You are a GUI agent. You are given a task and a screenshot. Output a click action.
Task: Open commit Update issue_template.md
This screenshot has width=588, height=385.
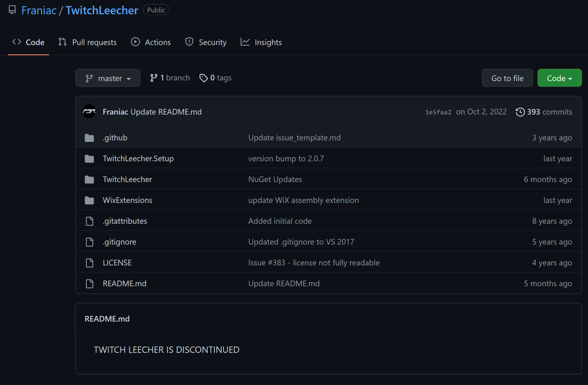coord(294,138)
